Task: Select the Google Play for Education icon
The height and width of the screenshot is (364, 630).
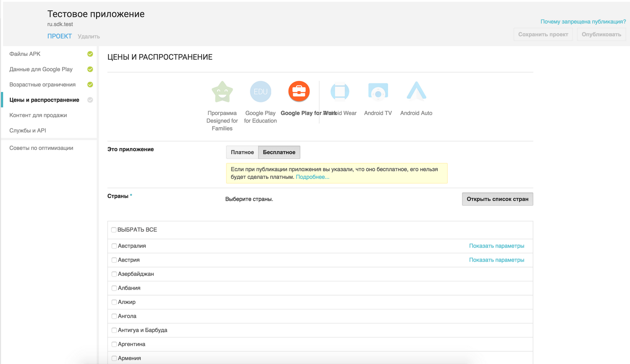Action: [x=260, y=92]
